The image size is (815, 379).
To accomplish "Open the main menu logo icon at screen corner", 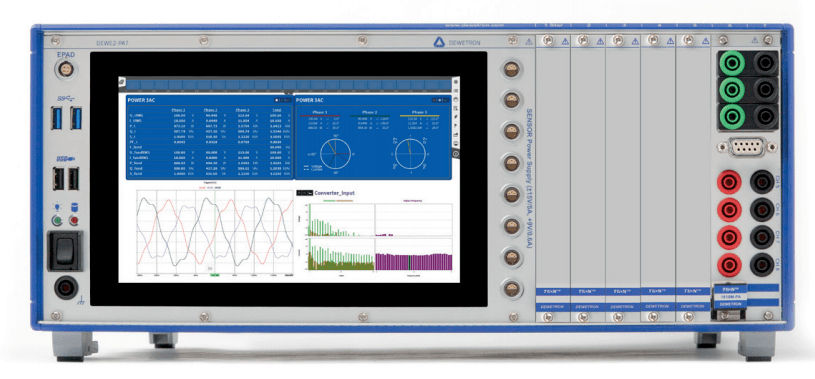I will click(121, 81).
